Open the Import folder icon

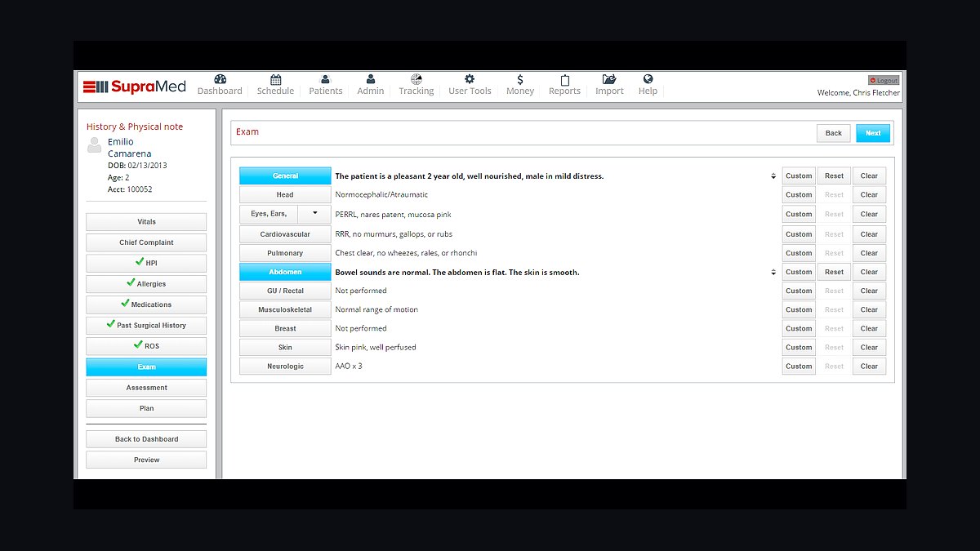[x=609, y=79]
